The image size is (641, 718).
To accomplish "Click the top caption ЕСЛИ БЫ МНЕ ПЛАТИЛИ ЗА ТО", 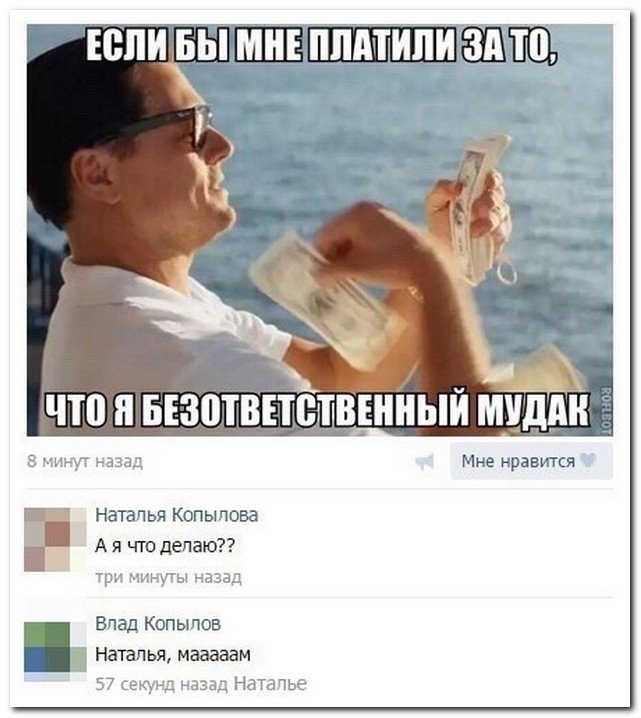I will (322, 47).
